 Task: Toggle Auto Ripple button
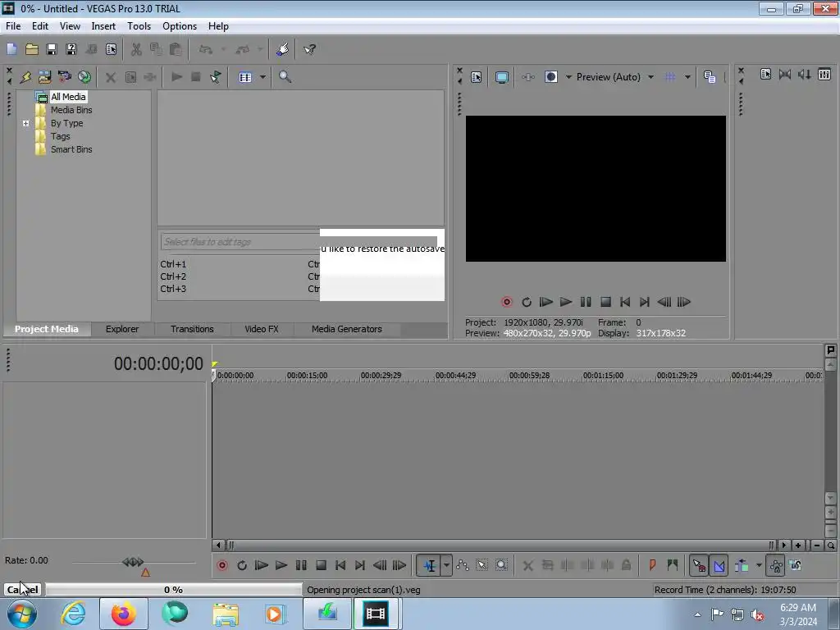click(742, 565)
